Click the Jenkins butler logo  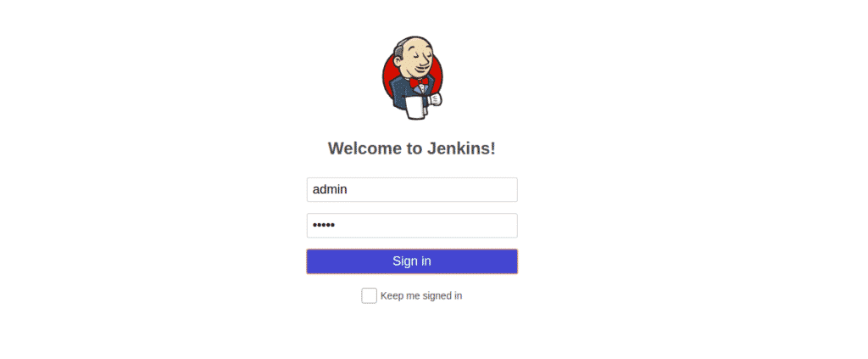(413, 78)
